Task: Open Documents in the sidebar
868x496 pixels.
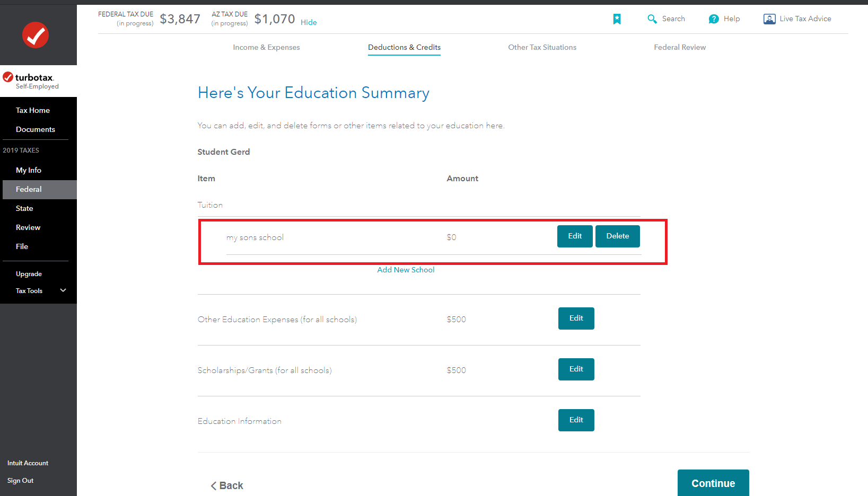Action: coord(36,129)
